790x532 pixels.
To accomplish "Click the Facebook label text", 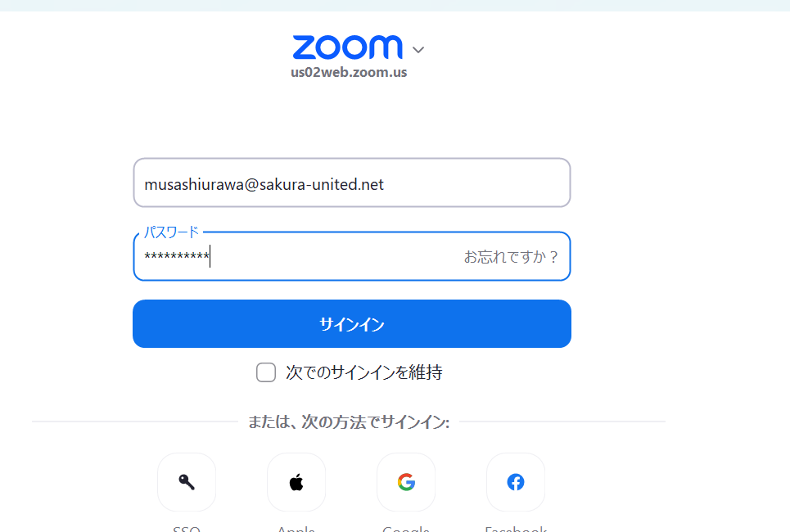I will tap(516, 529).
